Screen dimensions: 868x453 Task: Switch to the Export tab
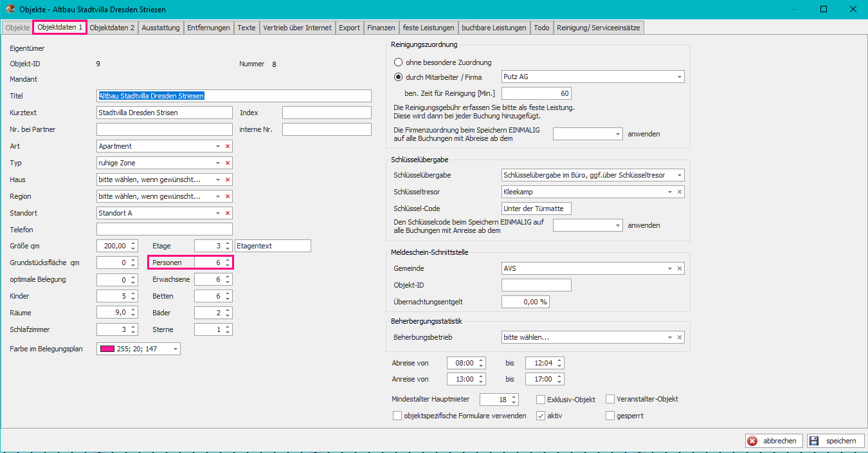pyautogui.click(x=349, y=28)
